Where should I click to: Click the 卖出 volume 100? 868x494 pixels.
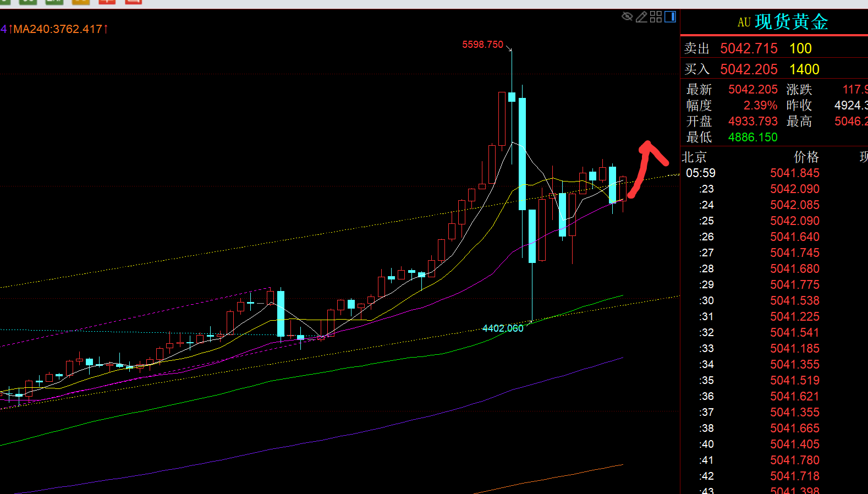click(800, 48)
